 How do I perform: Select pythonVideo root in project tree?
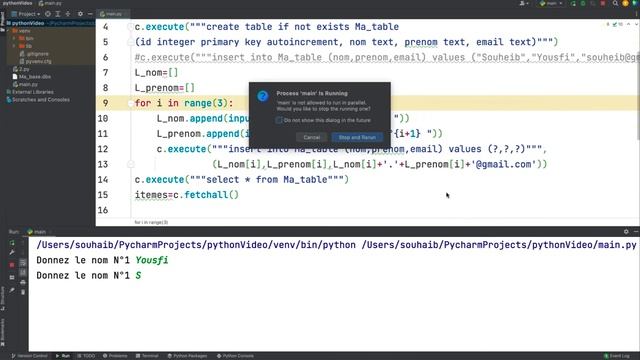(28, 23)
